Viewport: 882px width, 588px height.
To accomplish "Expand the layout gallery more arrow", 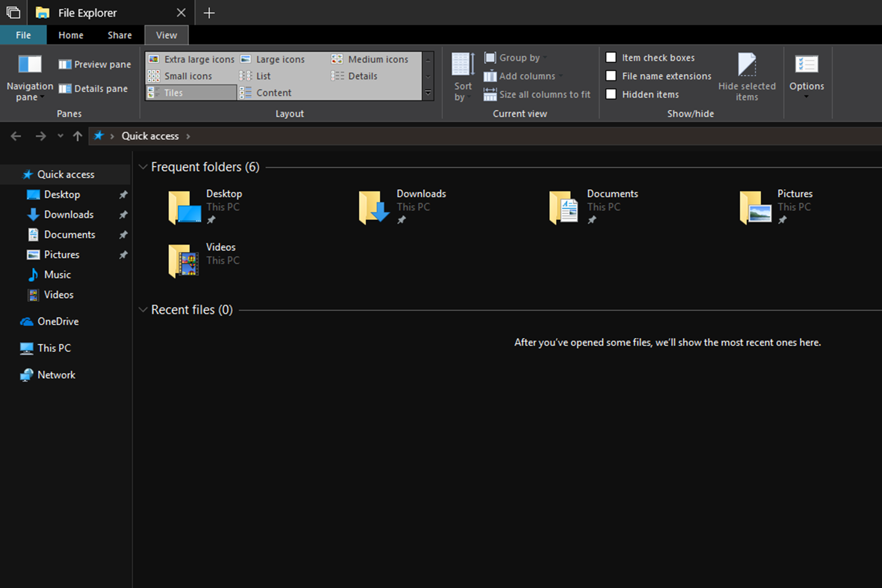I will pos(428,93).
